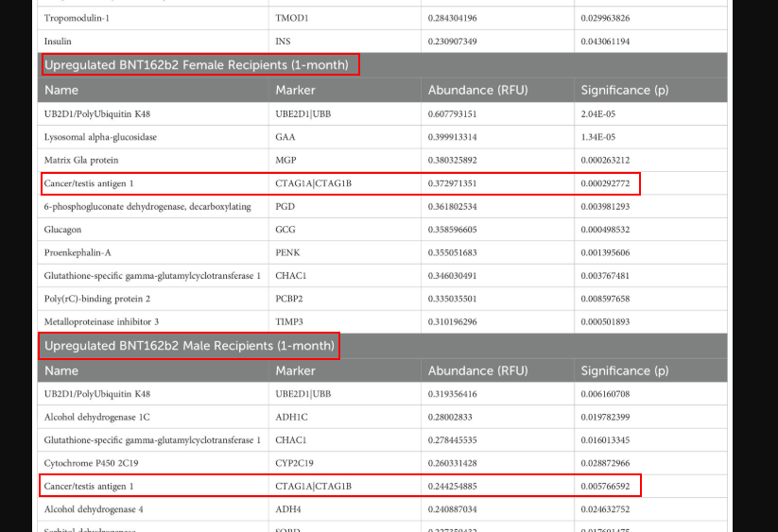Click the TIMP3 marker cell
This screenshot has width=778, height=532.
pyautogui.click(x=287, y=321)
